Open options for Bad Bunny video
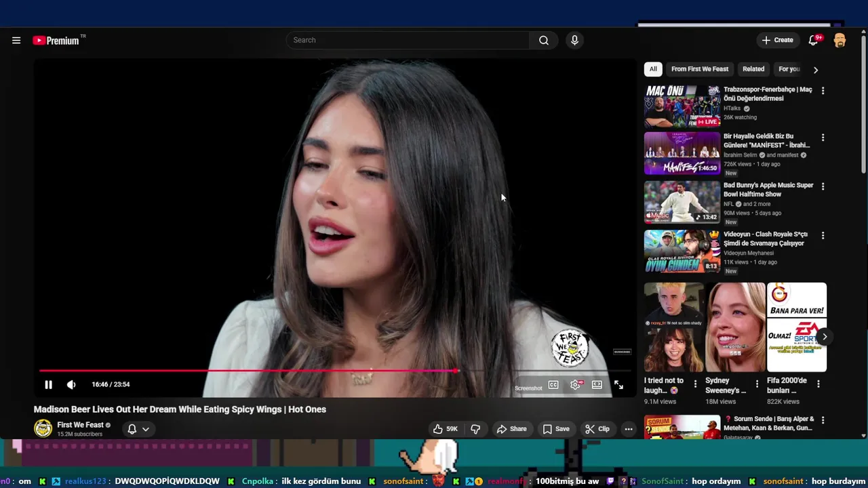The image size is (868, 488). (x=823, y=186)
